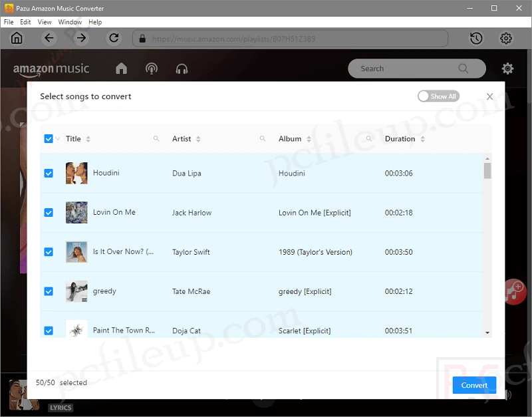Screen dimensions: 532x417
Task: Open converter settings gear in toolbar
Action: tap(506, 39)
